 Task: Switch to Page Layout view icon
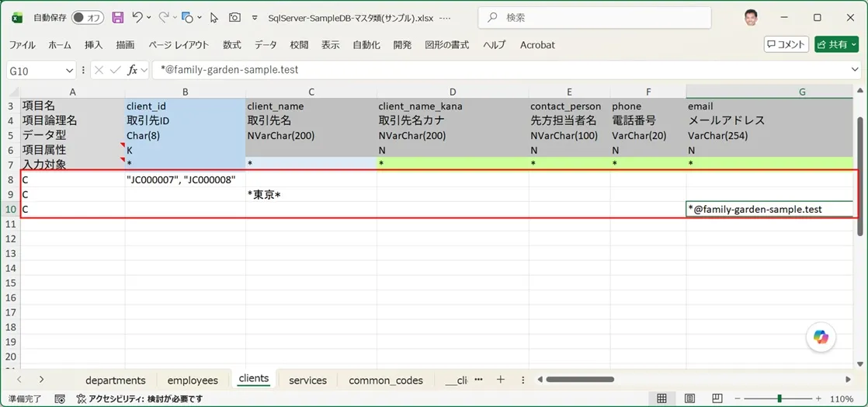689,398
